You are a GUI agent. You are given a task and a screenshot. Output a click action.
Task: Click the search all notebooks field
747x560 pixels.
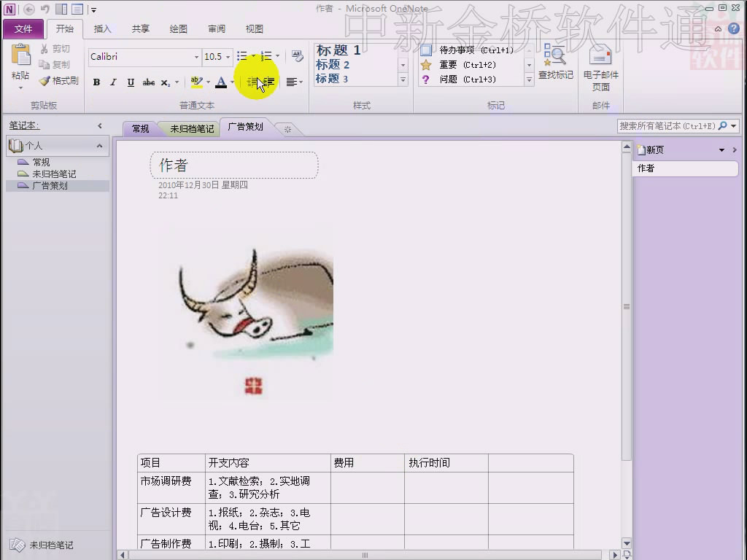tap(667, 125)
